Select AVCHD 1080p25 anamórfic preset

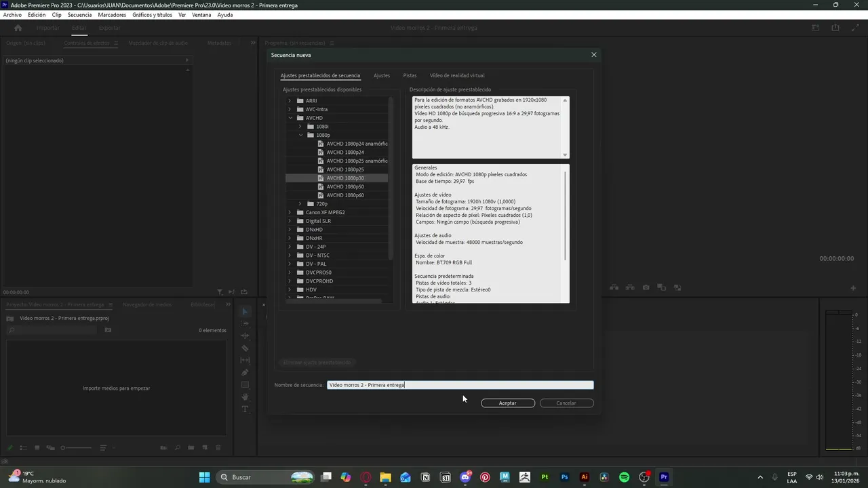point(357,161)
